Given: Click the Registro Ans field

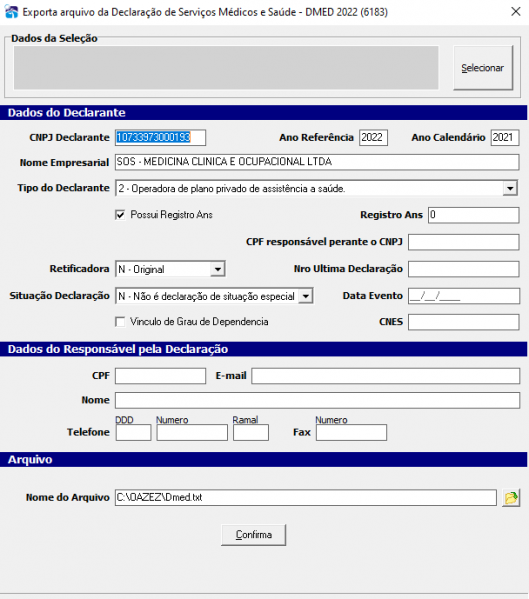Looking at the screenshot, I should coord(474,215).
